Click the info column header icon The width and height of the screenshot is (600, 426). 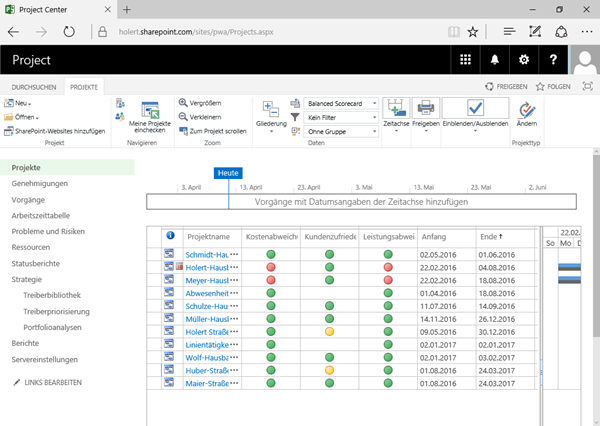pos(170,235)
